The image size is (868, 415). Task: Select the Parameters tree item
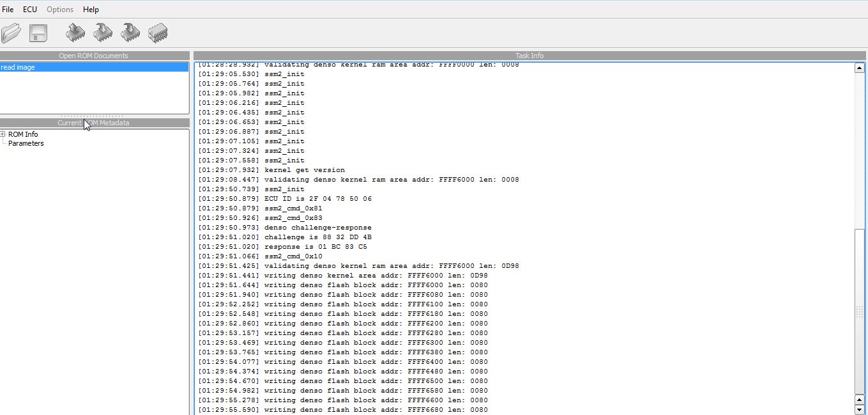tap(26, 143)
